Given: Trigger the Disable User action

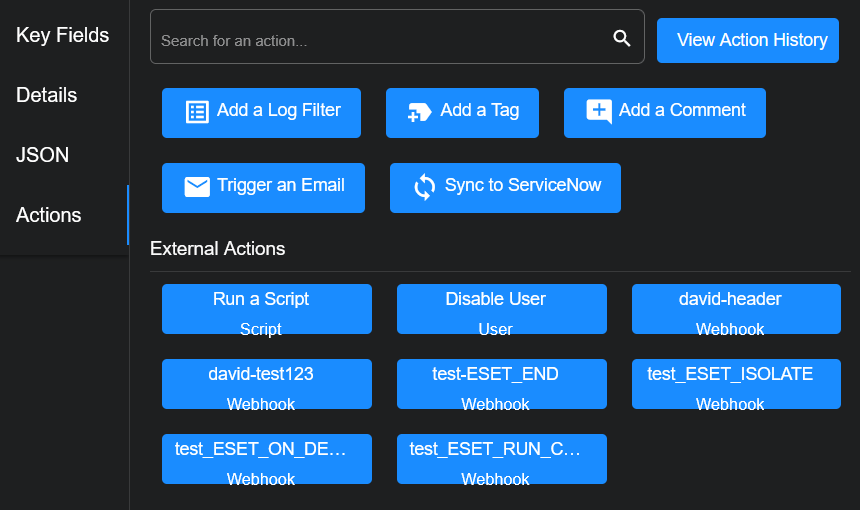Looking at the screenshot, I should [501, 309].
